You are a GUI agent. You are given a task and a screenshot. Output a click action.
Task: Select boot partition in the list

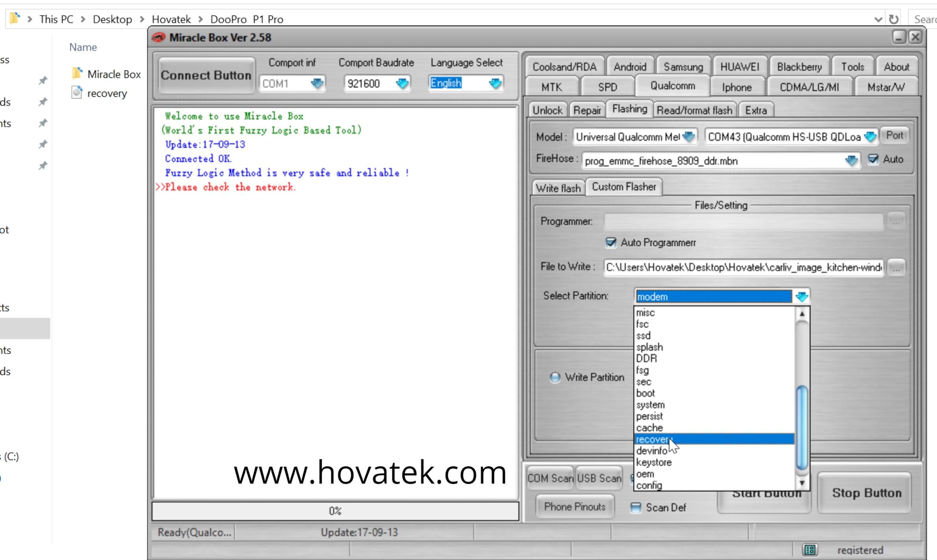[714, 393]
